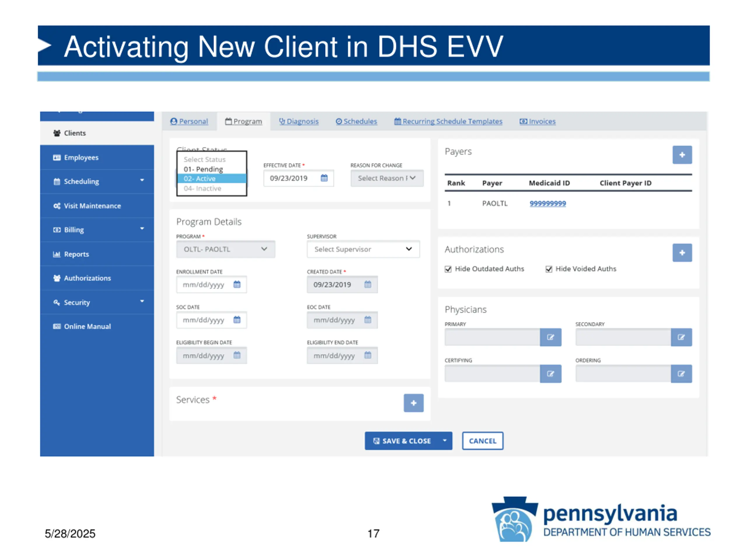
Task: Add an authorization with the plus button
Action: point(682,253)
